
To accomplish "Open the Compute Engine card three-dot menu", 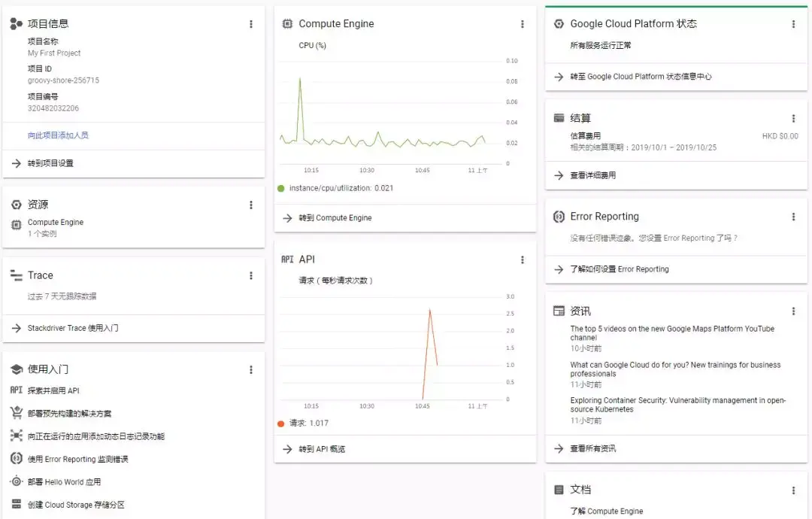I will point(523,24).
